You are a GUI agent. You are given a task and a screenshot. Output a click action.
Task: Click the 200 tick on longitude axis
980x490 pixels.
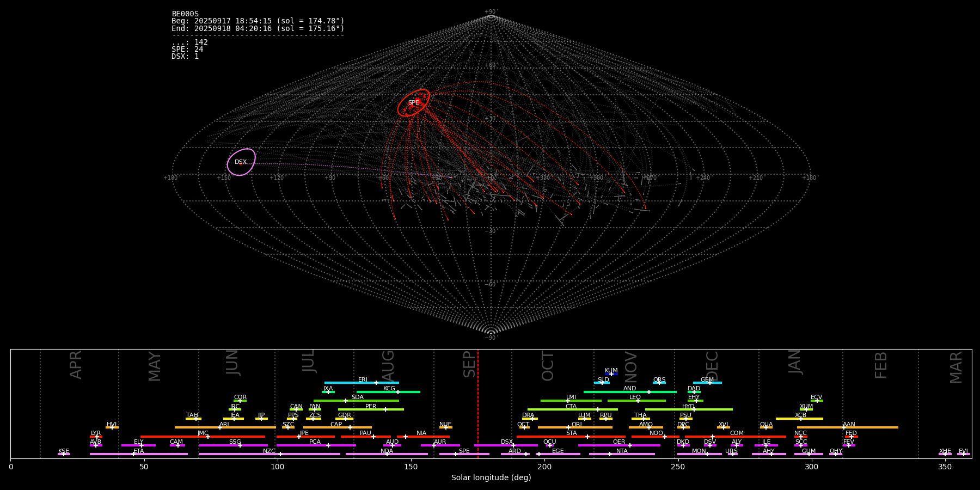[x=544, y=466]
